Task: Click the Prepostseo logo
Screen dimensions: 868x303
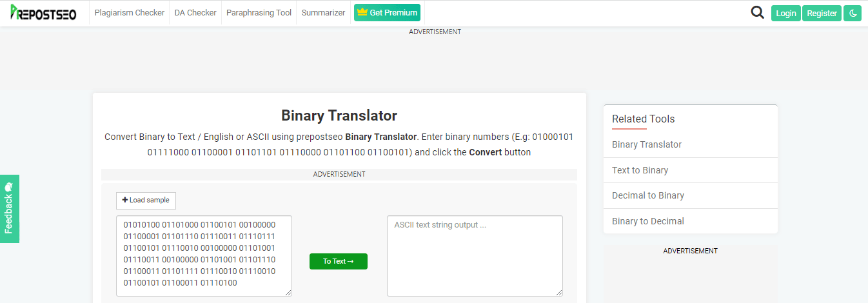Action: click(43, 12)
